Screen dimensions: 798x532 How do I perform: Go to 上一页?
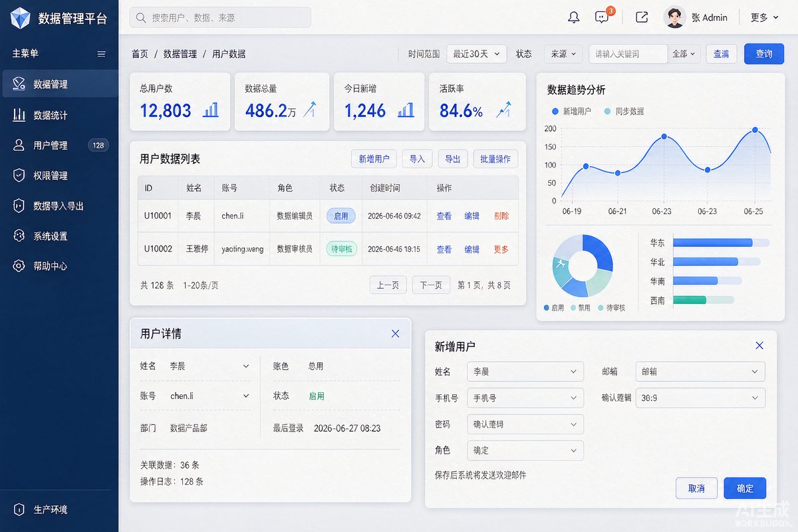click(x=388, y=285)
